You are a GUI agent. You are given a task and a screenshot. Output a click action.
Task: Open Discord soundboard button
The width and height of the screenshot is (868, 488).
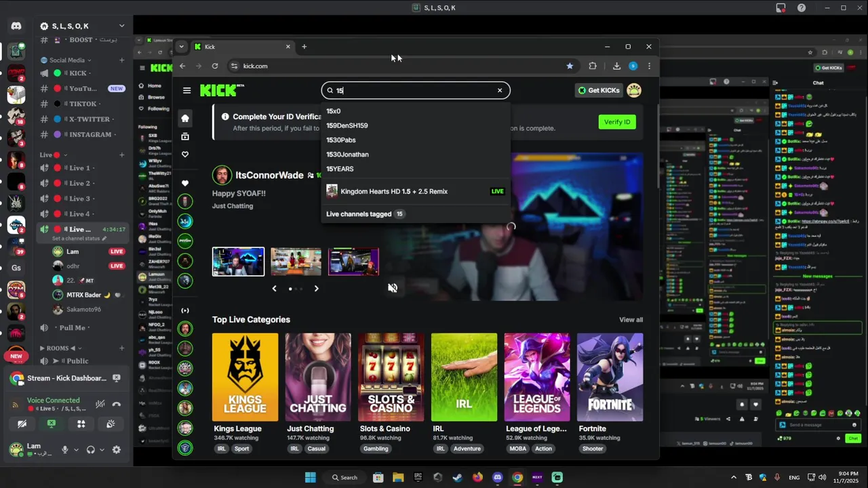[111, 424]
